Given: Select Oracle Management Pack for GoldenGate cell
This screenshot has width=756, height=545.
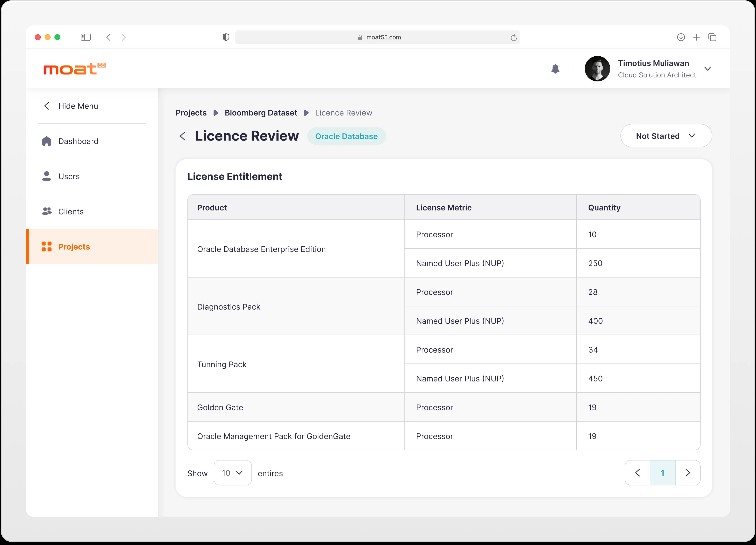Looking at the screenshot, I should coord(296,436).
